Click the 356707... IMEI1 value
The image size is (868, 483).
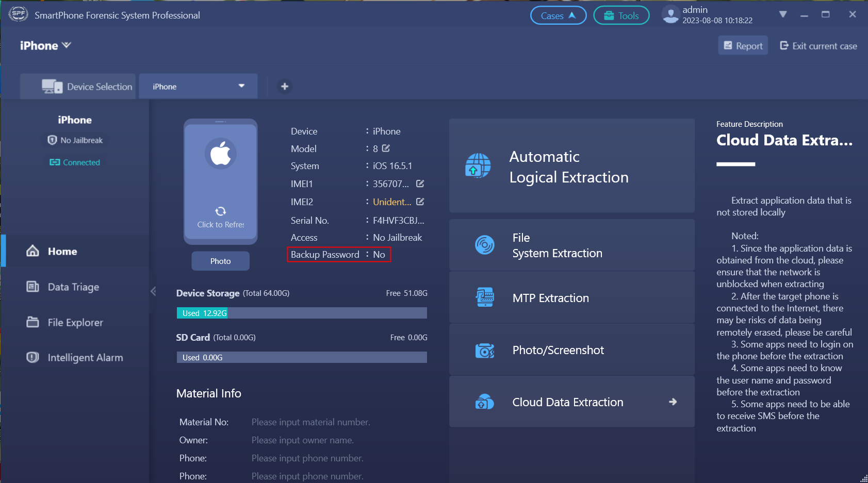(x=391, y=184)
